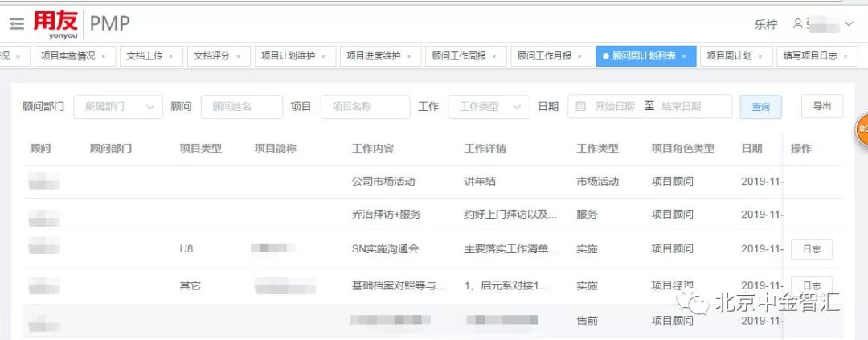Image resolution: width=868 pixels, height=340 pixels.
Task: Expand the 工作类型 dropdown
Action: (489, 107)
